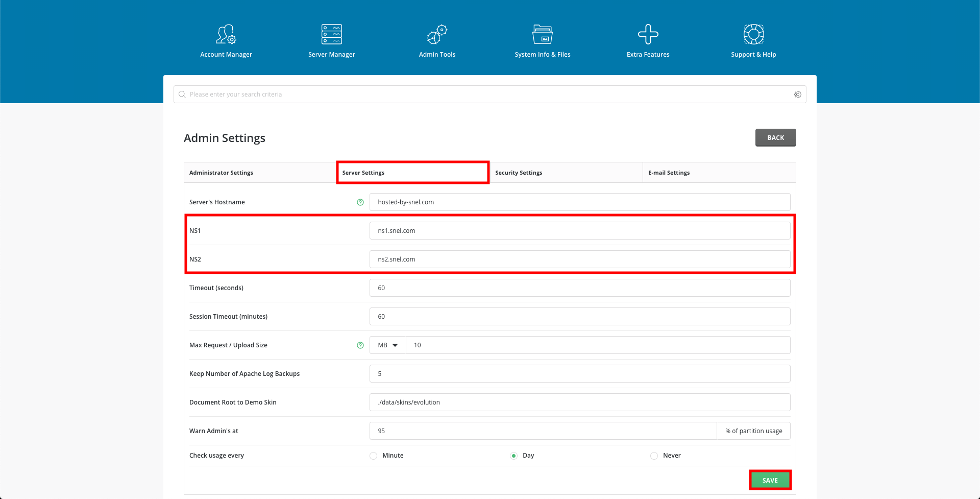This screenshot has width=980, height=499.
Task: Click the search magnifier icon
Action: pos(182,94)
